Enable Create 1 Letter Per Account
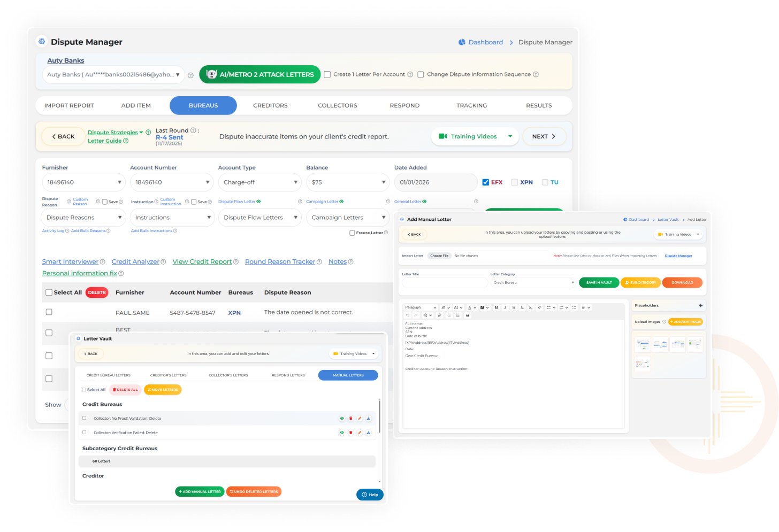The width and height of the screenshot is (779, 532). point(327,75)
